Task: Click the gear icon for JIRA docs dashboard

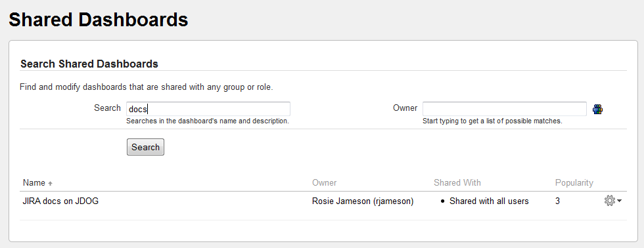Action: point(610,201)
